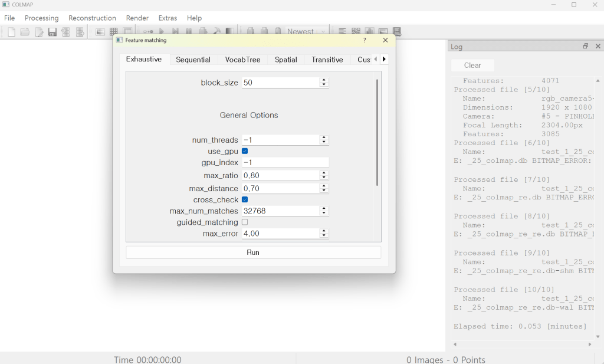Click the Feature matching grid icon in the toolbar
Viewport: 604px width, 364px height.
coord(114,32)
